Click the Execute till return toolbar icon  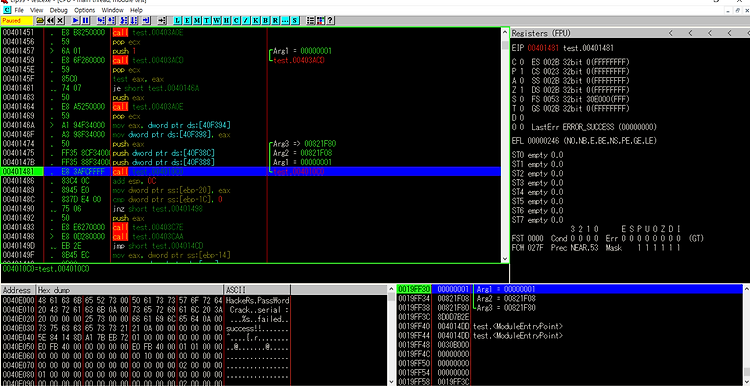pos(146,21)
